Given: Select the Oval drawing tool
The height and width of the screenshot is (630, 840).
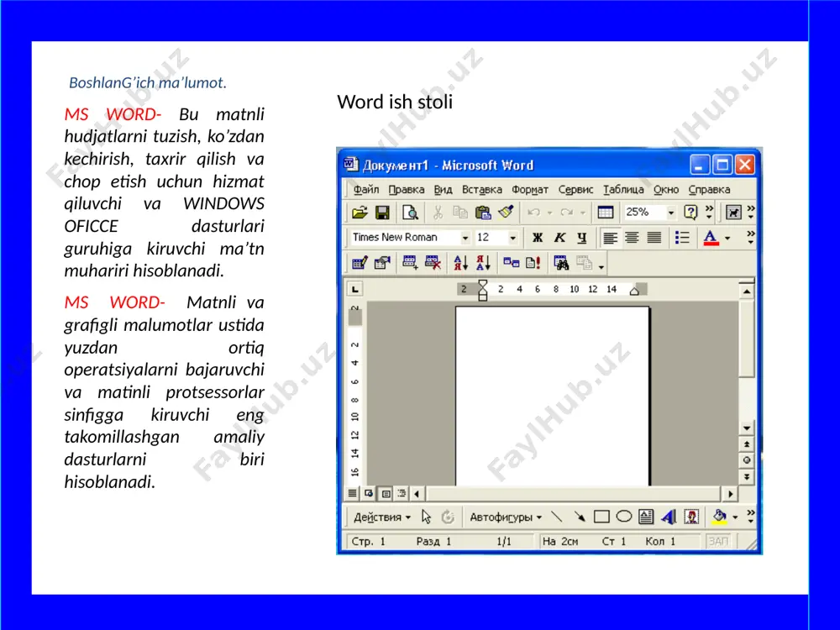Looking at the screenshot, I should (x=623, y=517).
